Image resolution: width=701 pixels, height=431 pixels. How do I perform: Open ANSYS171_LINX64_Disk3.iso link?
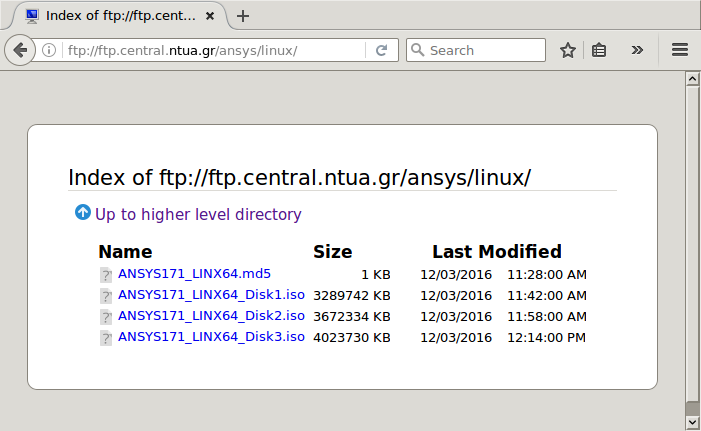tap(211, 337)
